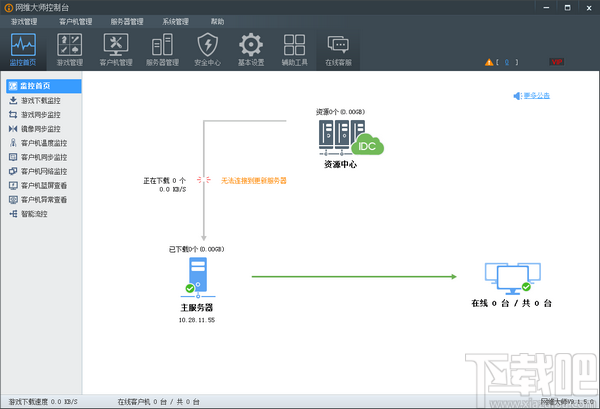Image resolution: width=600 pixels, height=409 pixels.
Task: Click the orange warning triangle icon
Action: tap(489, 62)
